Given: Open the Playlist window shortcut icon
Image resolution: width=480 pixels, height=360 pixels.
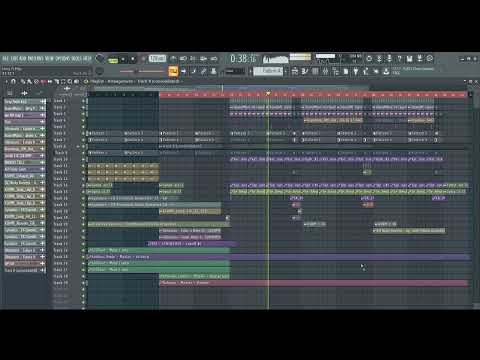Looking at the screenshot, I should click(x=295, y=71).
